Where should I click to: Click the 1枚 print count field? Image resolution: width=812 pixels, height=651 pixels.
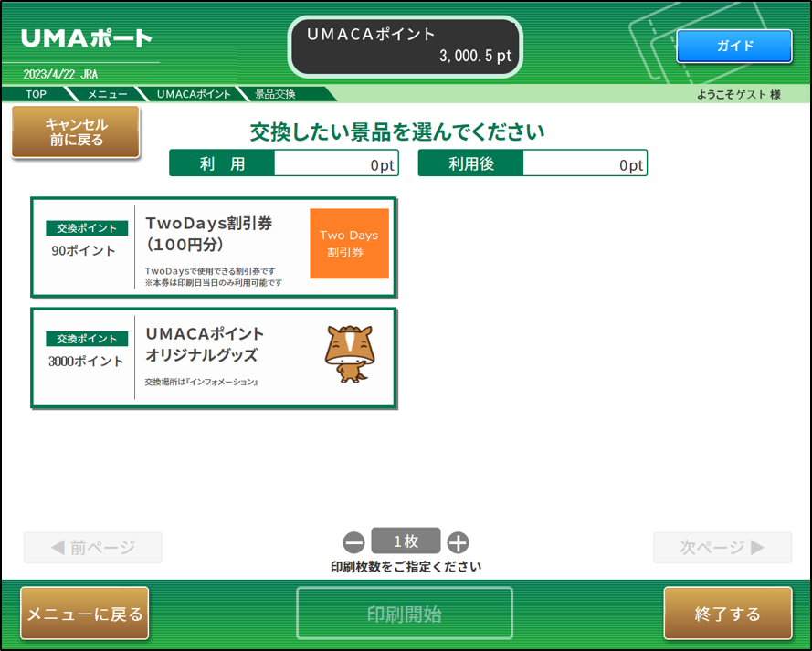pos(406,541)
